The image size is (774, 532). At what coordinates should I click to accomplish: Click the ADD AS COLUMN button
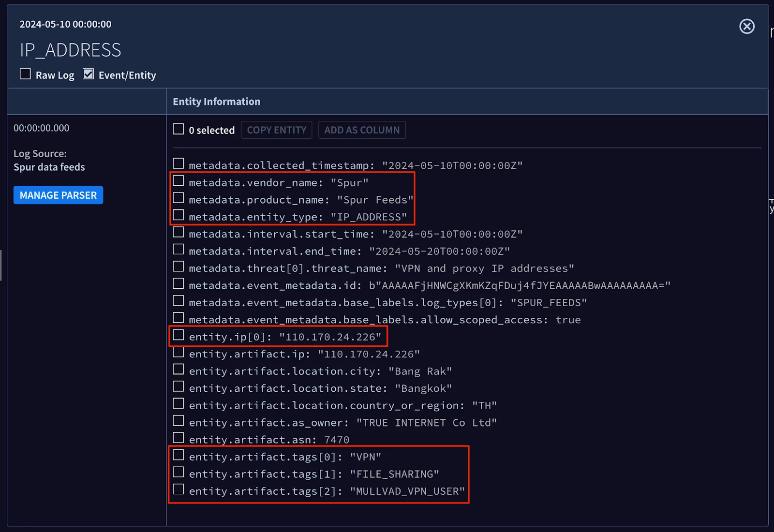(362, 130)
